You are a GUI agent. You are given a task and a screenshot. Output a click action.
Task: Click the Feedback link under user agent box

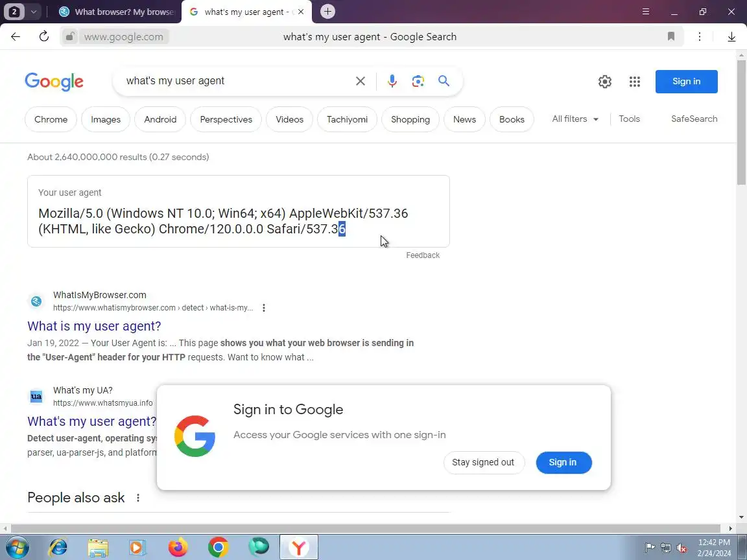(423, 255)
